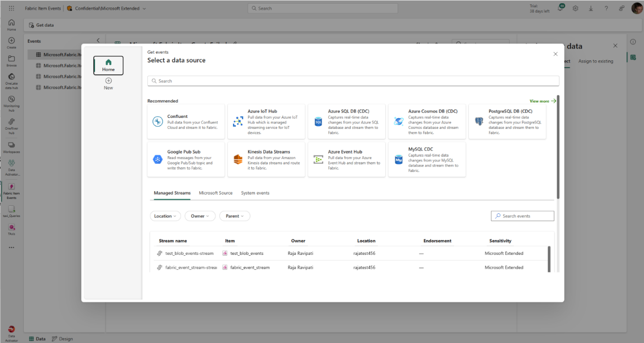Open the Location filter dropdown
Image resolution: width=644 pixels, height=343 pixels.
point(165,216)
